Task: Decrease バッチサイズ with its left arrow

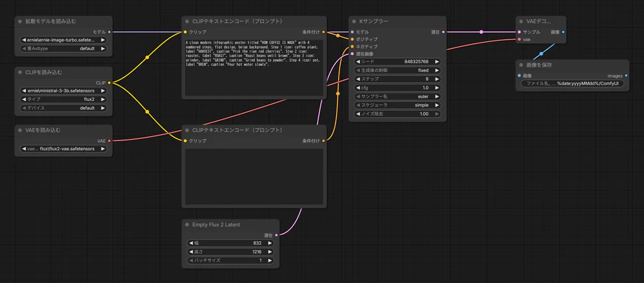Action: [191, 260]
